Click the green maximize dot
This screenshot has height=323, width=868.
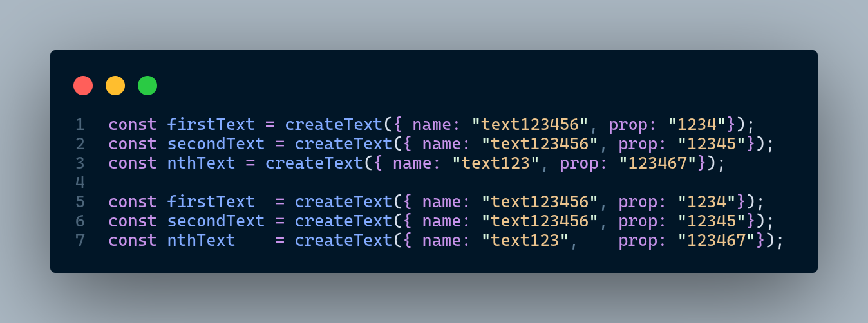click(147, 86)
